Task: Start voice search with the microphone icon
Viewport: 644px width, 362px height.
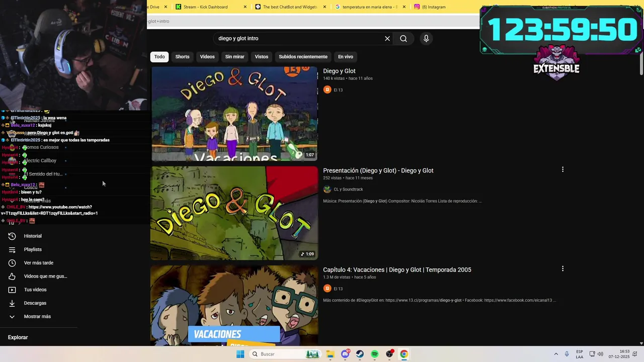Action: pyautogui.click(x=426, y=39)
